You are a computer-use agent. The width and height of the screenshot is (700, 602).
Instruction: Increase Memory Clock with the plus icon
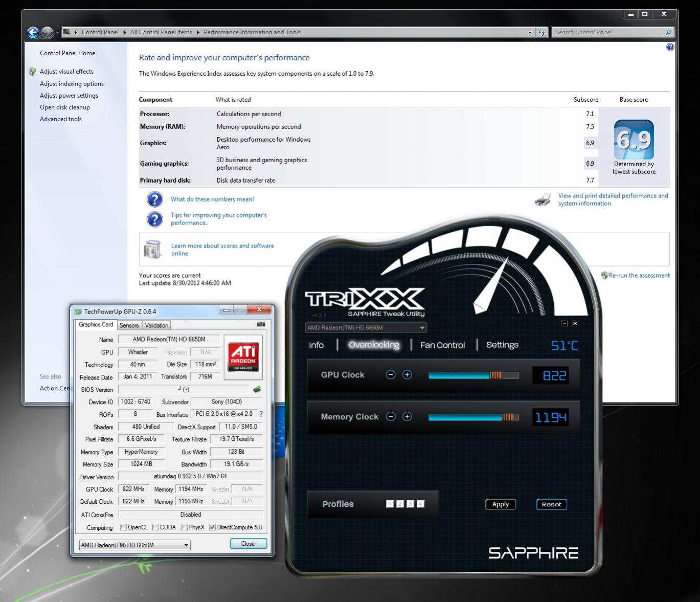(407, 417)
